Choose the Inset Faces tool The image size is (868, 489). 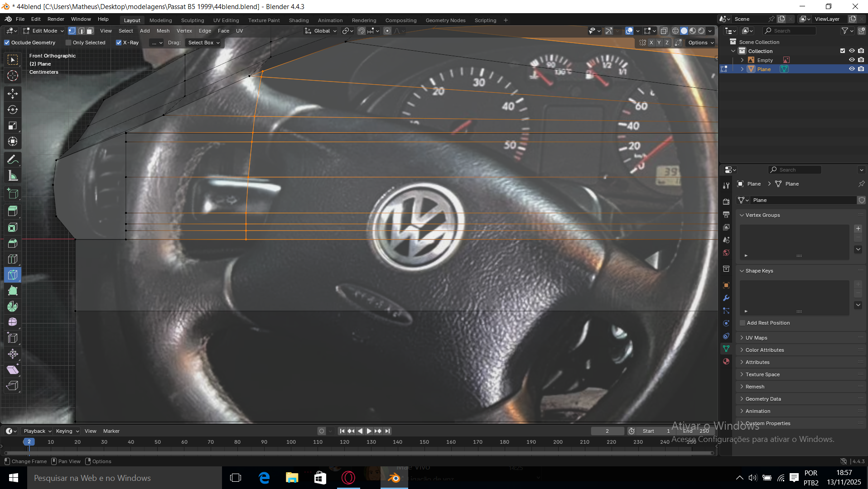pos(13,227)
